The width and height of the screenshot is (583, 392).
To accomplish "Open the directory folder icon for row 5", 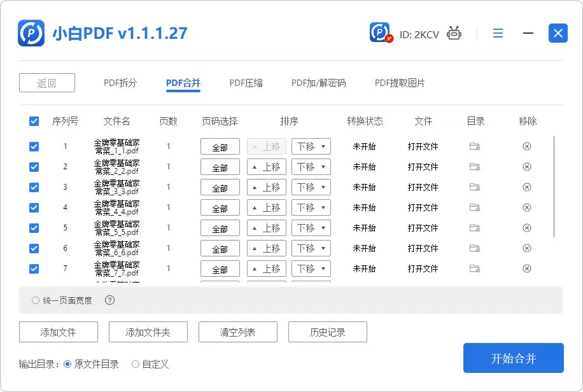I will [x=475, y=228].
